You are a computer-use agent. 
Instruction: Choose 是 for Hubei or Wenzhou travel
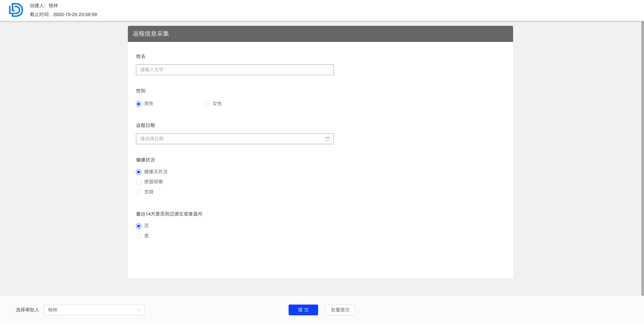pyautogui.click(x=139, y=236)
